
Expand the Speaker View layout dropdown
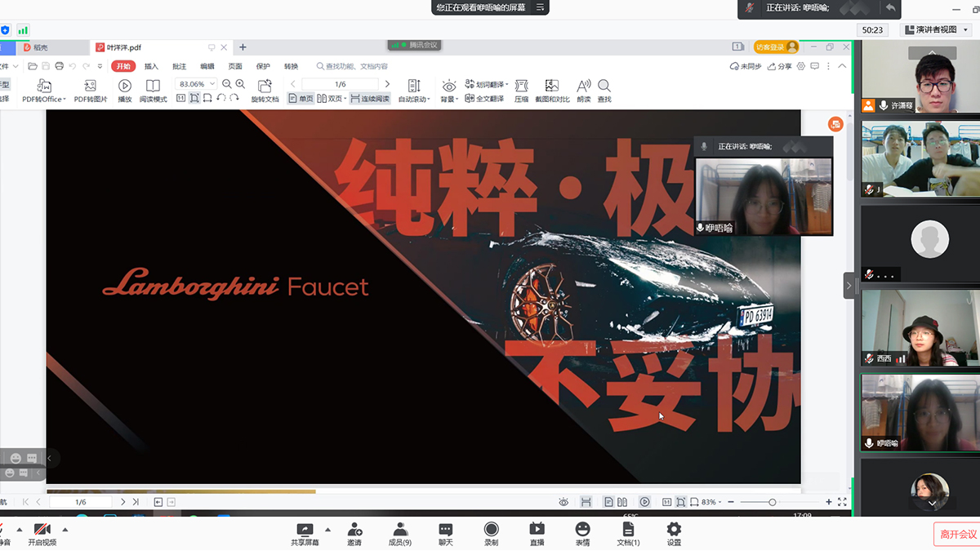(936, 29)
